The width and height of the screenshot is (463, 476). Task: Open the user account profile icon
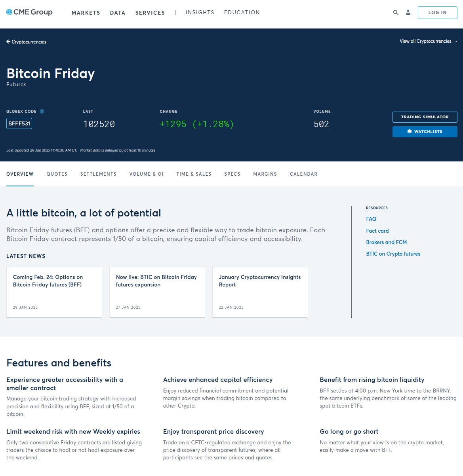point(408,13)
